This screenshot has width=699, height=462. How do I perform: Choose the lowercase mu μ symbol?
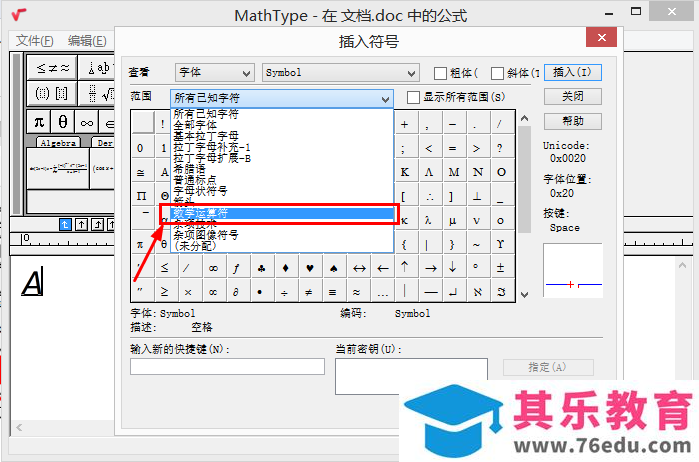point(452,220)
